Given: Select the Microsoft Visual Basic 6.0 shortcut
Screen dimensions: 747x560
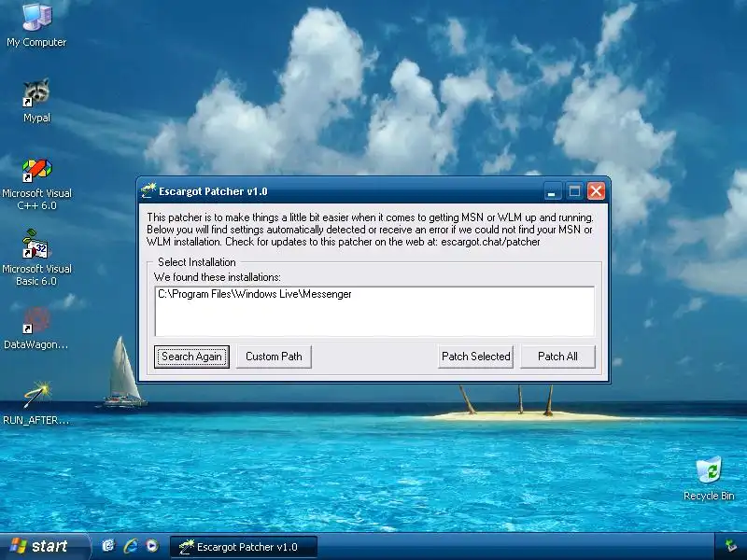Looking at the screenshot, I should coord(36,258).
